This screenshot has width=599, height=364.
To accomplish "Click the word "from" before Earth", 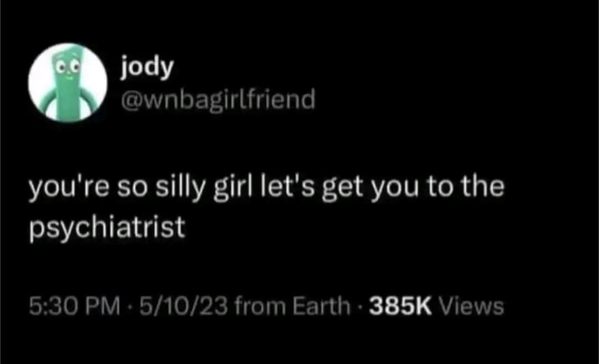I will [x=260, y=306].
